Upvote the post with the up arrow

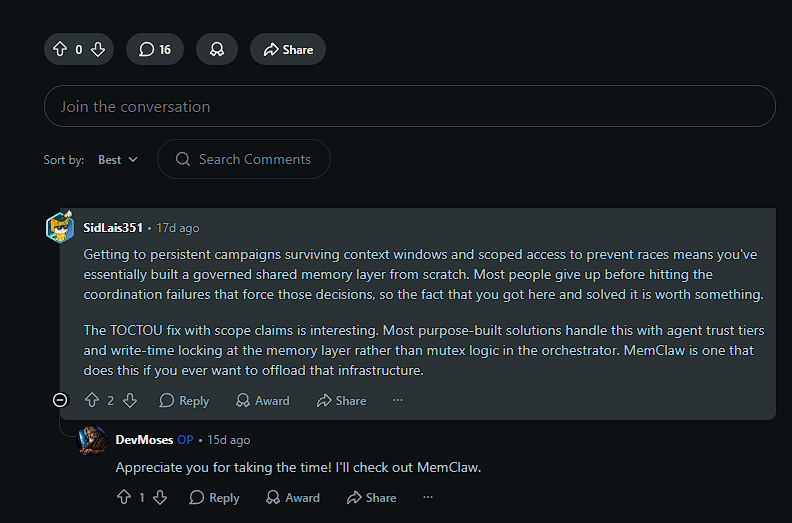coord(60,49)
